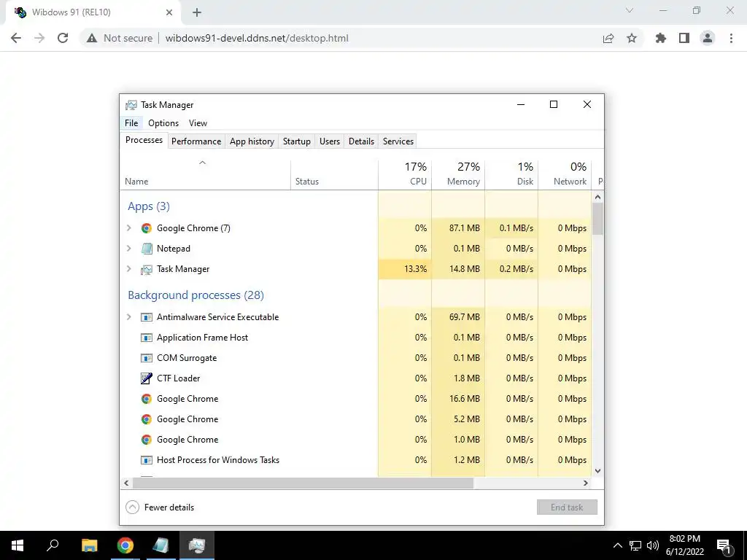The height and width of the screenshot is (560, 747).
Task: Click the scroll right arrow
Action: click(586, 483)
